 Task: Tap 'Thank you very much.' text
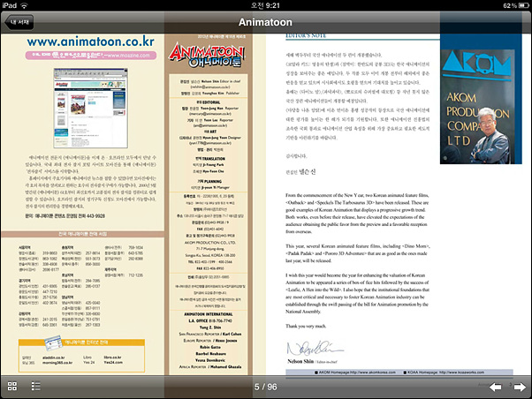[x=306, y=326]
